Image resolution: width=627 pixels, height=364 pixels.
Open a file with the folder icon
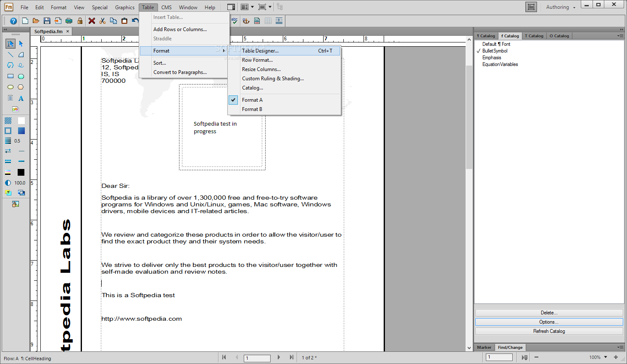click(36, 21)
